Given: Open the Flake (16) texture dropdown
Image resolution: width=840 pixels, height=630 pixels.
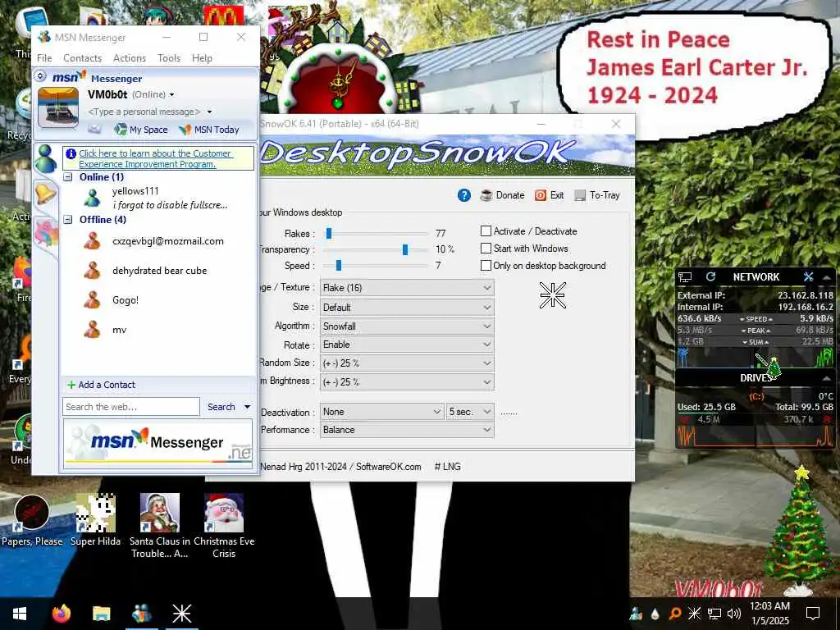Looking at the screenshot, I should point(407,288).
